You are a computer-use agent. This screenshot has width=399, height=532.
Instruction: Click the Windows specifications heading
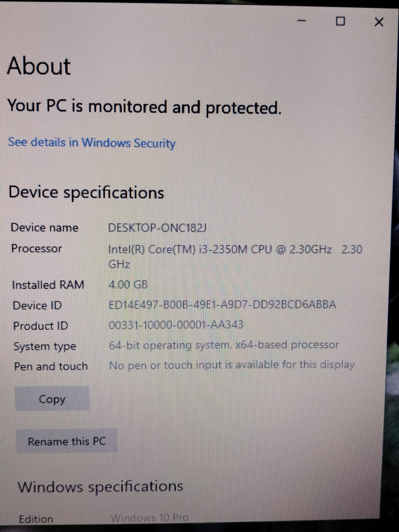tap(100, 487)
